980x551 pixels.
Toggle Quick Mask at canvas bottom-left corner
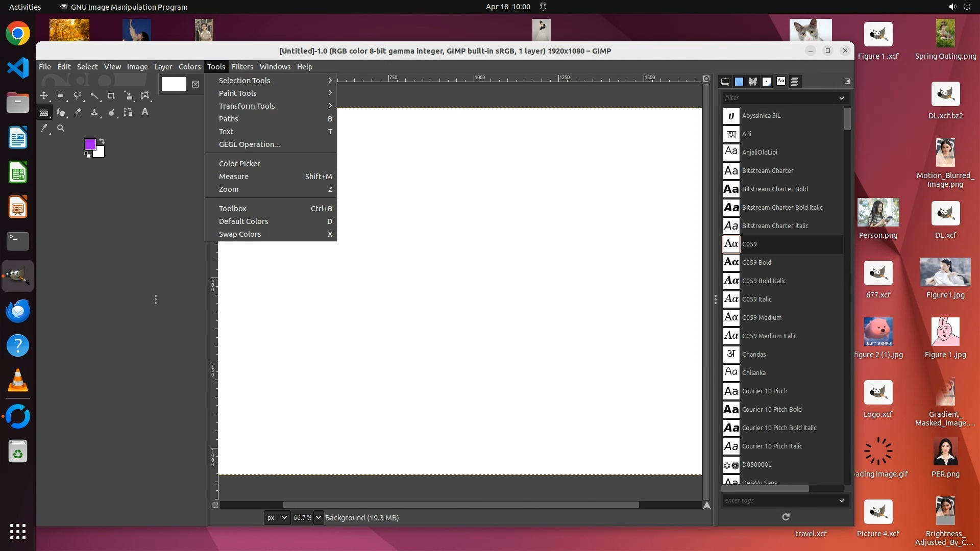tap(215, 505)
